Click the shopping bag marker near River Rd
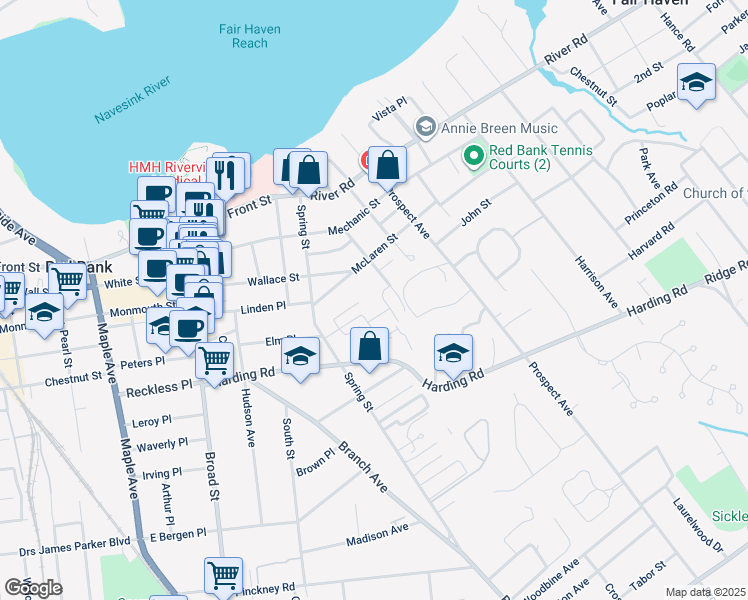This screenshot has width=748, height=600. [x=309, y=170]
